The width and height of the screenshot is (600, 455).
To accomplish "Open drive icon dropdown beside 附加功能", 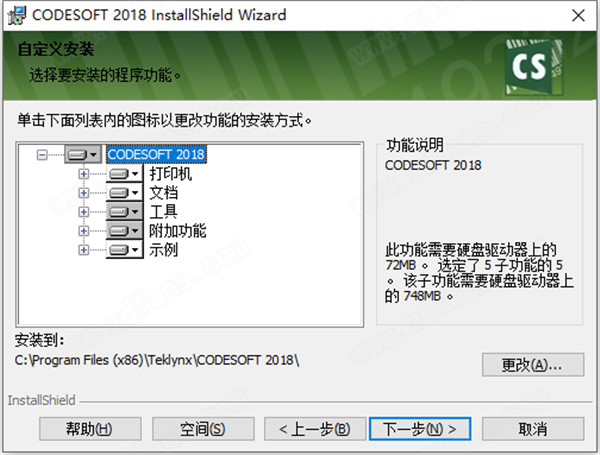I will (x=124, y=231).
